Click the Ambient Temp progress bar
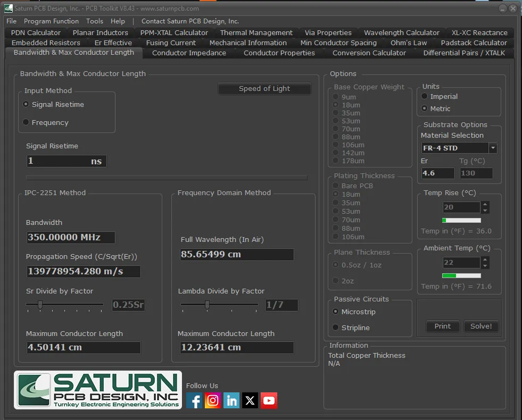Viewport: 522px width, 420px height. (461, 275)
